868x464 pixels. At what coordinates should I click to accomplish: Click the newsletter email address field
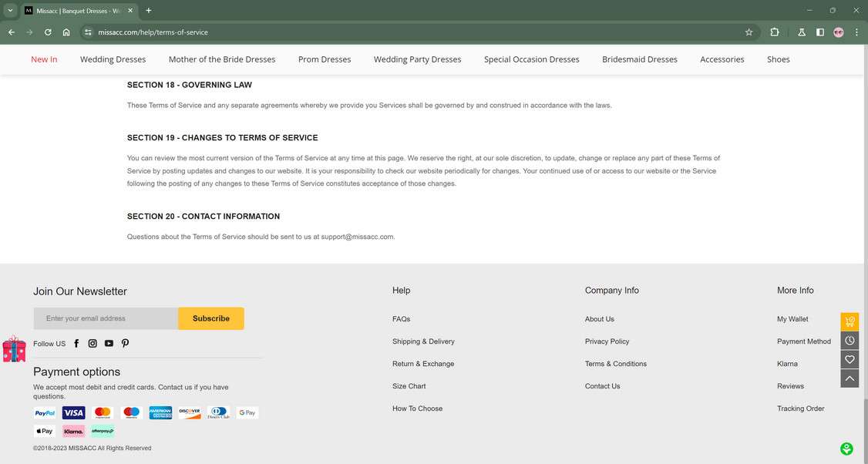[x=104, y=318]
